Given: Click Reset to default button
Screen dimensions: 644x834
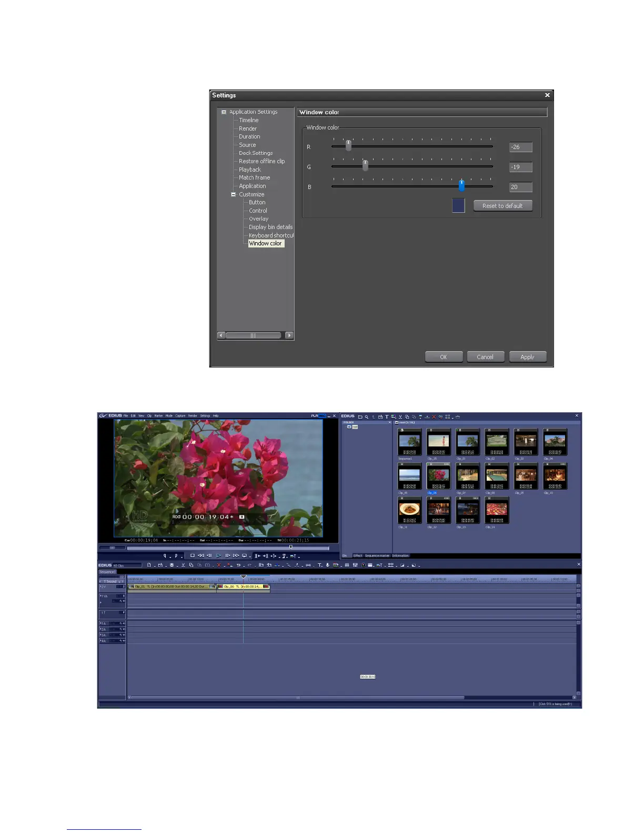Looking at the screenshot, I should [503, 206].
